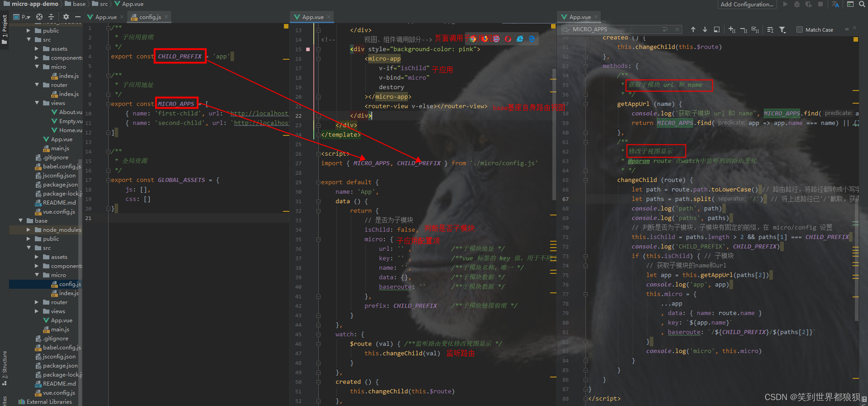
Task: Click Add Configuration button
Action: [747, 4]
